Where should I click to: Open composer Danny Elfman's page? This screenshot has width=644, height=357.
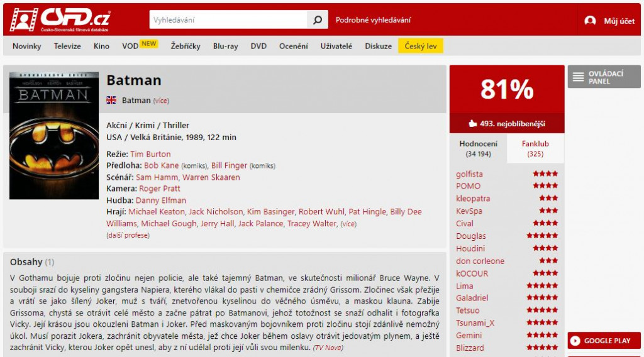tap(161, 200)
